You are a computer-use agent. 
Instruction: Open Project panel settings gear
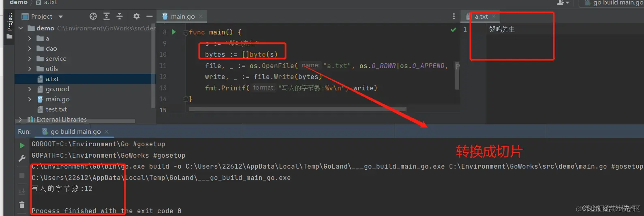pyautogui.click(x=137, y=16)
